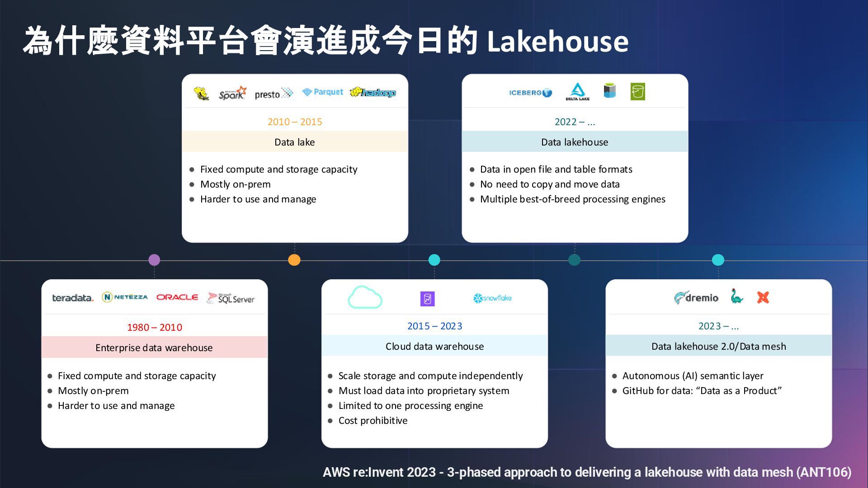This screenshot has height=488, width=868.
Task: Click the presto logo
Action: coord(274,94)
